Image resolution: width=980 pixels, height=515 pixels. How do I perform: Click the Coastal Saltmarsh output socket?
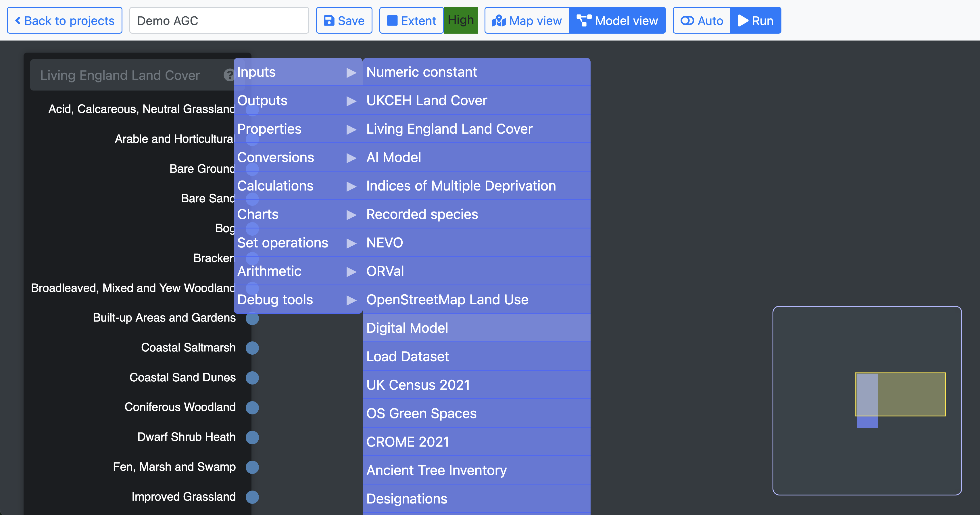tap(252, 348)
